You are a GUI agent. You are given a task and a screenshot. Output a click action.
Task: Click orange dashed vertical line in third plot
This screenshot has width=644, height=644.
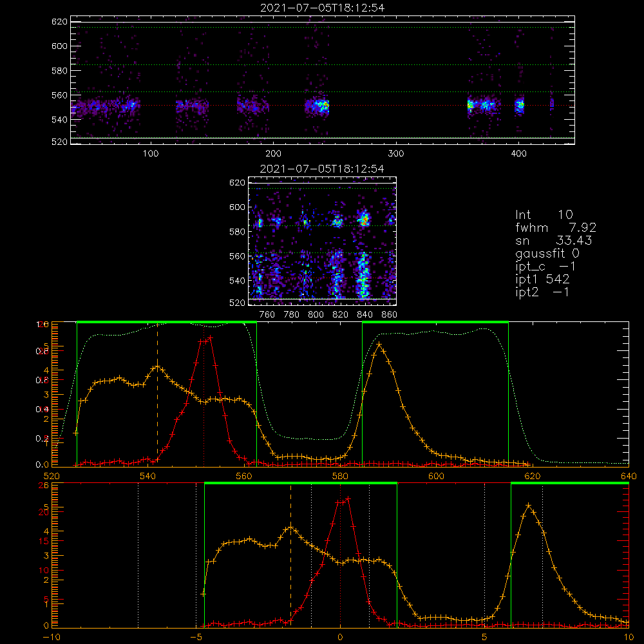[157, 394]
